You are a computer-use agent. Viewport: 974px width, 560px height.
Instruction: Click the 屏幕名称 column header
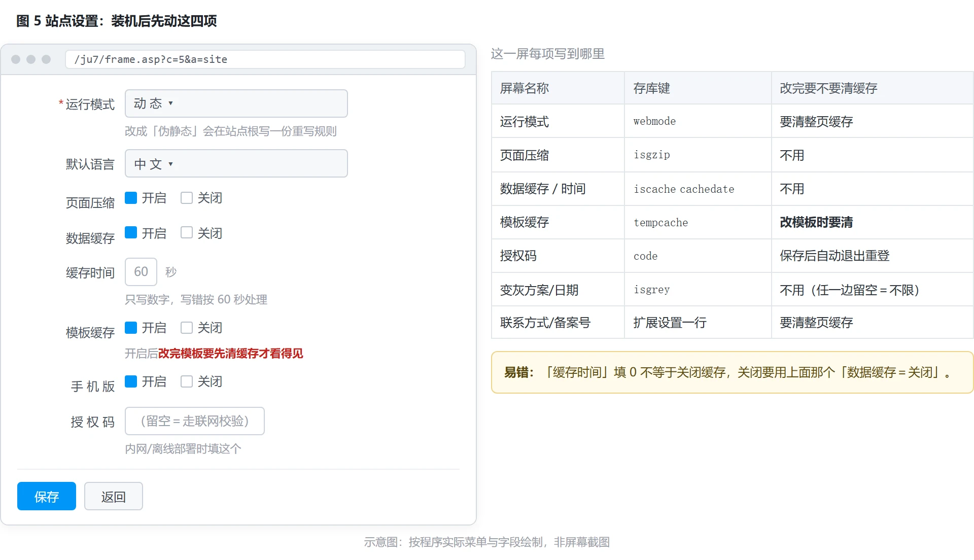pos(558,88)
